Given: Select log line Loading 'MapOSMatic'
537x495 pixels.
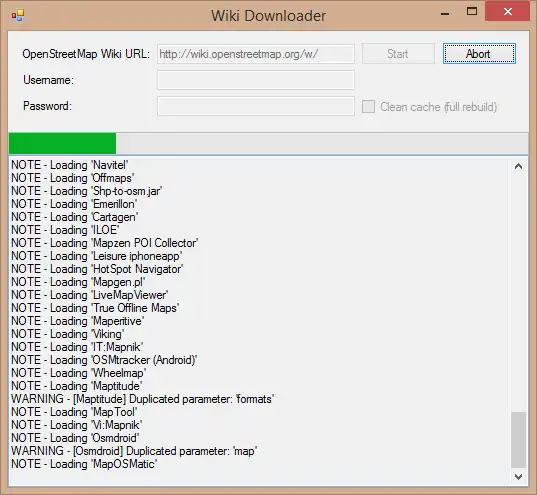Looking at the screenshot, I should (84, 464).
